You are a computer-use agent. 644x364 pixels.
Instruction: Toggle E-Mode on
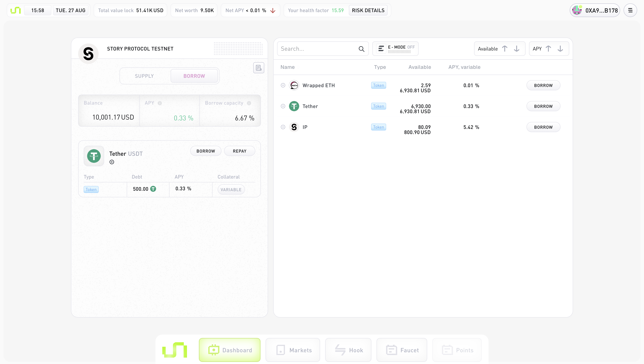coord(395,49)
